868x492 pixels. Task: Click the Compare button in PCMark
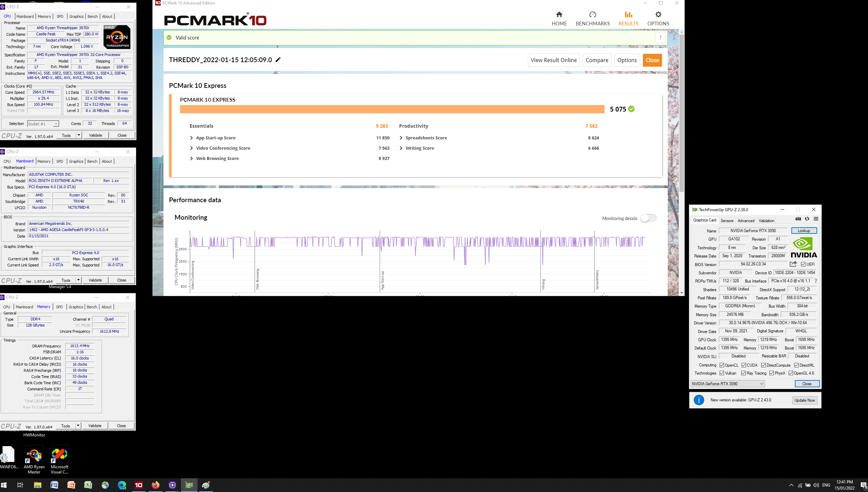tap(597, 60)
